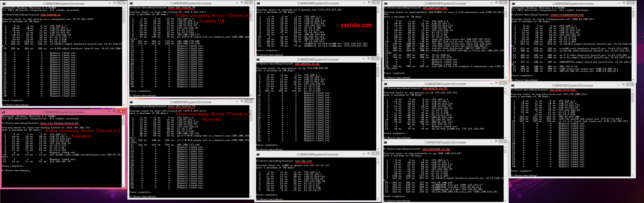
Task: Click cmd icon of Live-jfk.Twitch.TV window
Action: [x=131, y=102]
